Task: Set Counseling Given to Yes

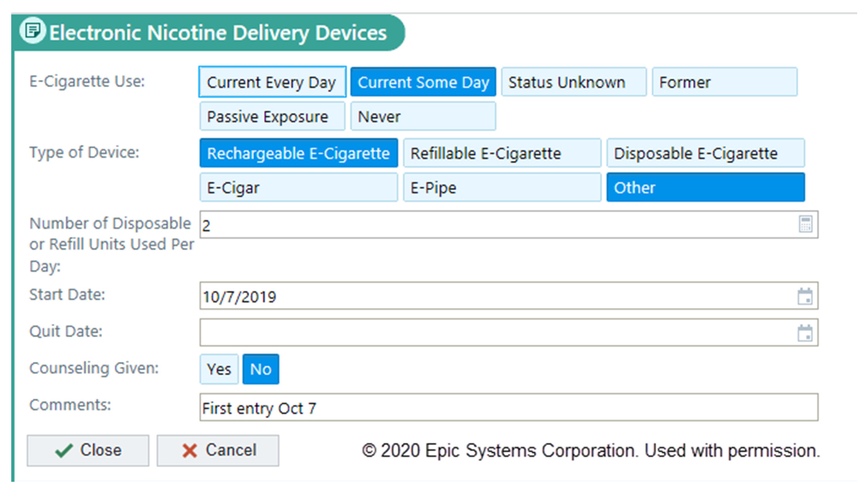Action: click(219, 369)
